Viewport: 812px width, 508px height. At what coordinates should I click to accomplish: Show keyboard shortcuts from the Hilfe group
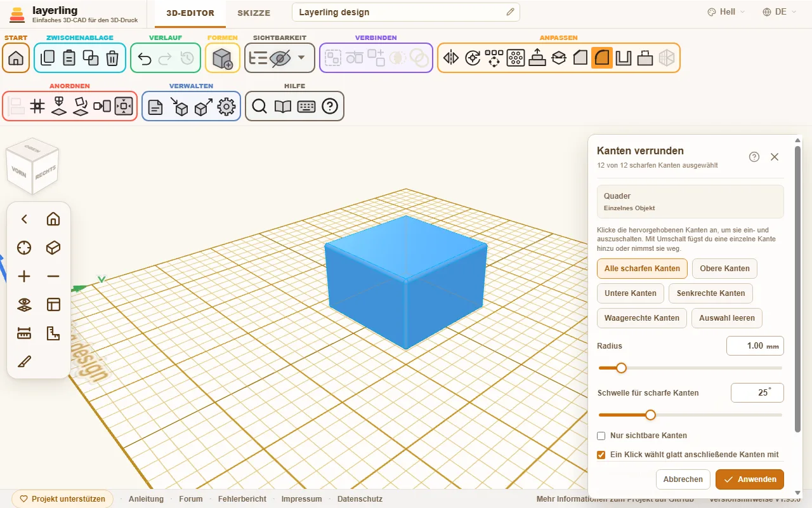pyautogui.click(x=306, y=106)
